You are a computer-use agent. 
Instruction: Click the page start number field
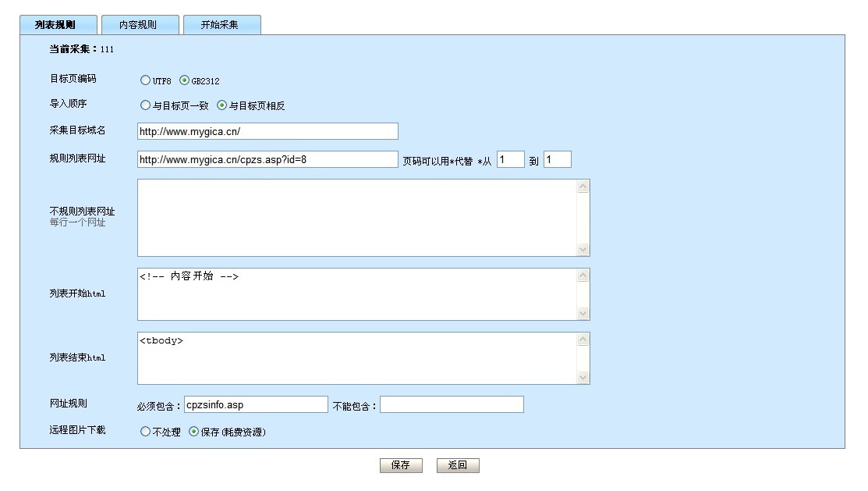click(510, 160)
